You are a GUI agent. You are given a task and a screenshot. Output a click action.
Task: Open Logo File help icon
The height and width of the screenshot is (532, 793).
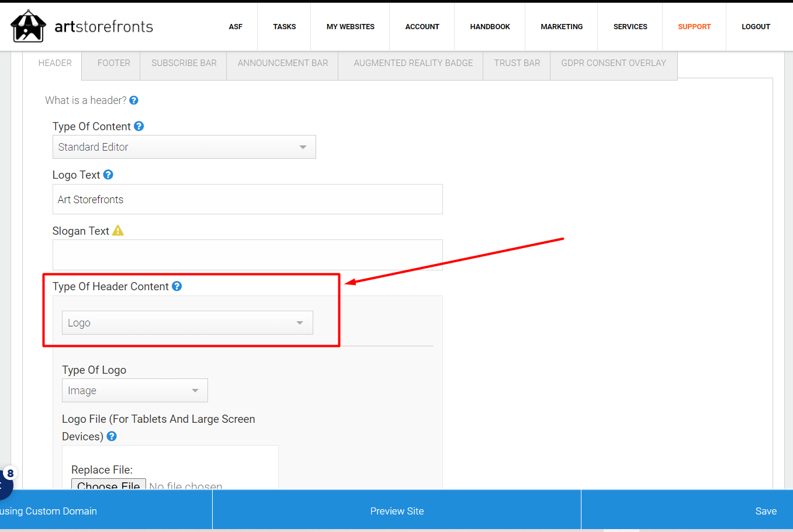[x=112, y=436]
